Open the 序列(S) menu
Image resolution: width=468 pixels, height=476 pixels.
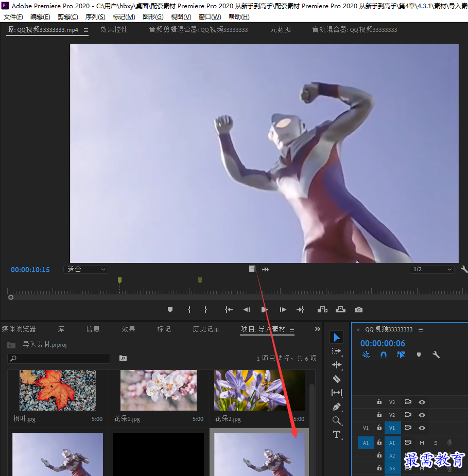click(95, 17)
